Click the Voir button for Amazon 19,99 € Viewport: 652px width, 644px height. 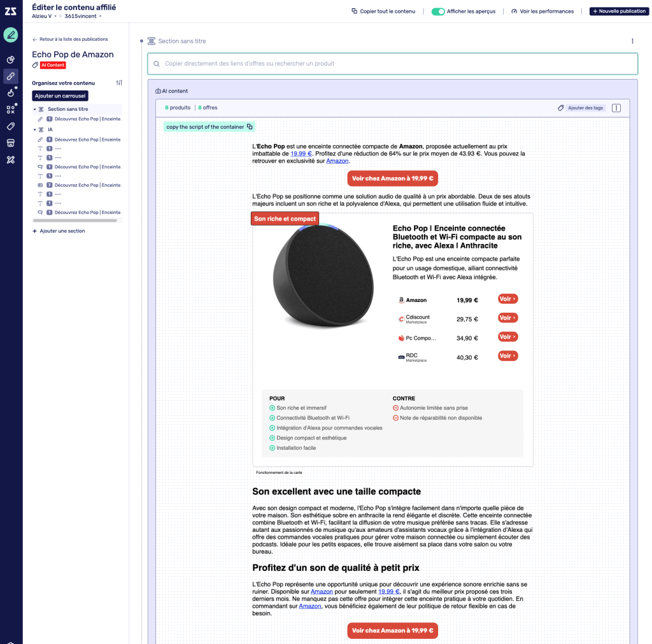click(507, 299)
